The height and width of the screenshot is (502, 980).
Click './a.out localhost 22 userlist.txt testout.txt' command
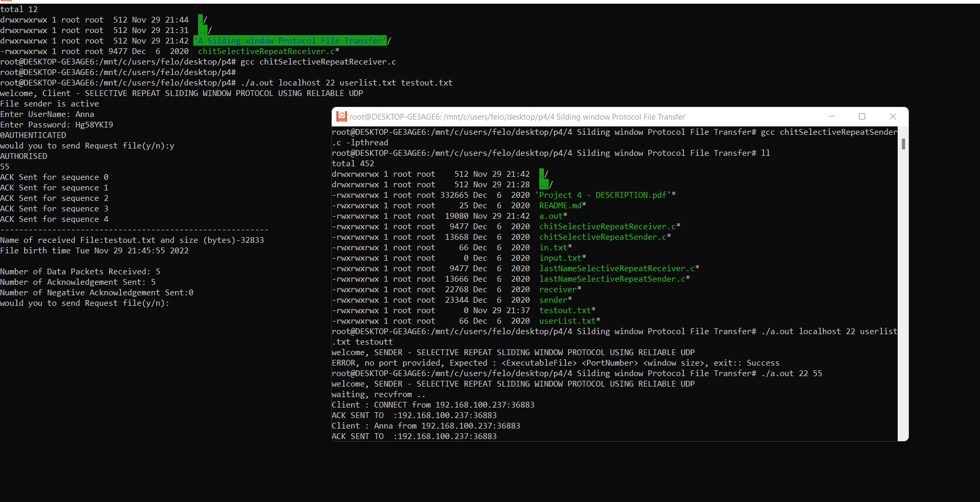pos(346,83)
